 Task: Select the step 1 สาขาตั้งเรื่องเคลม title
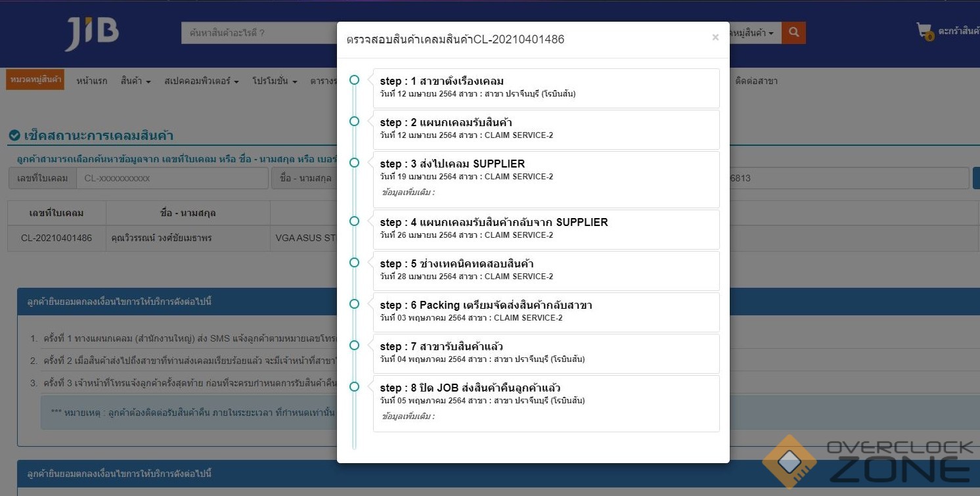click(442, 81)
